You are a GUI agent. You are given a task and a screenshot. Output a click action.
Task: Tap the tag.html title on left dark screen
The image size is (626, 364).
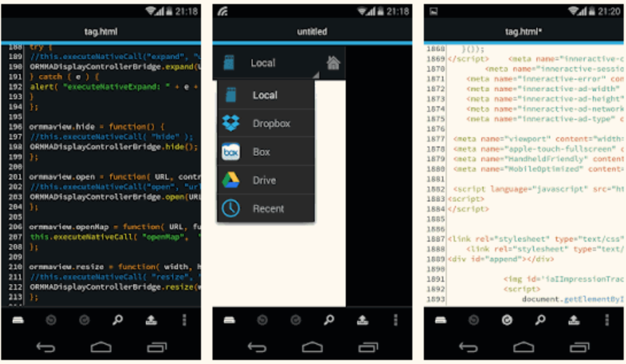click(x=101, y=32)
